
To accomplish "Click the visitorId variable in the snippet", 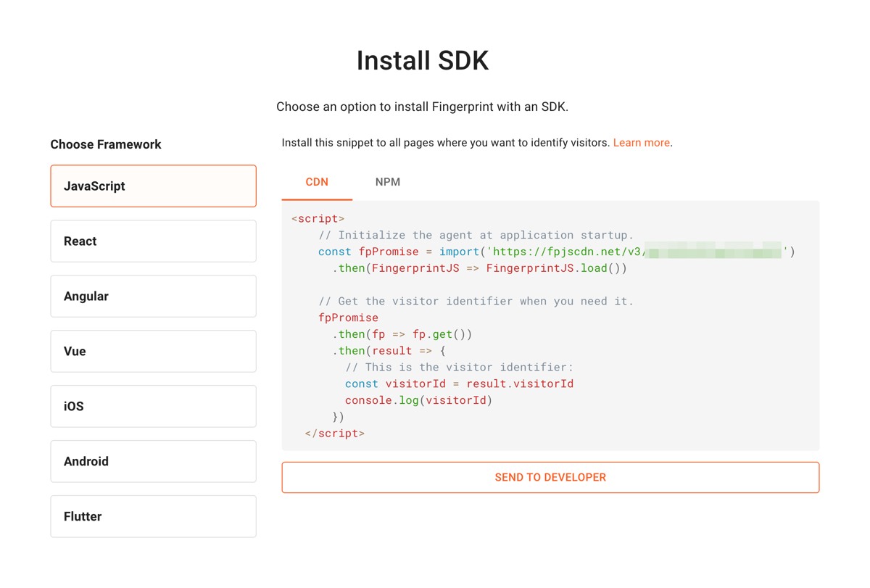I will pos(415,383).
